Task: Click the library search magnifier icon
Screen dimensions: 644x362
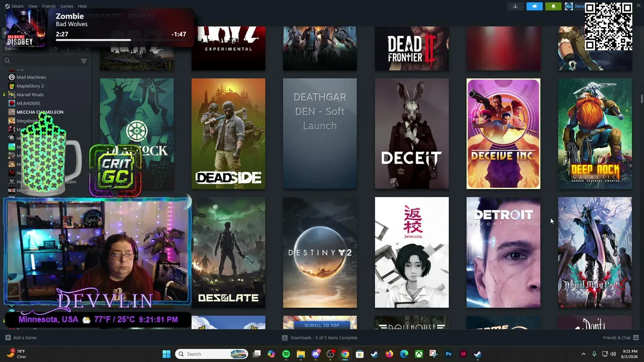Action: coord(7,61)
